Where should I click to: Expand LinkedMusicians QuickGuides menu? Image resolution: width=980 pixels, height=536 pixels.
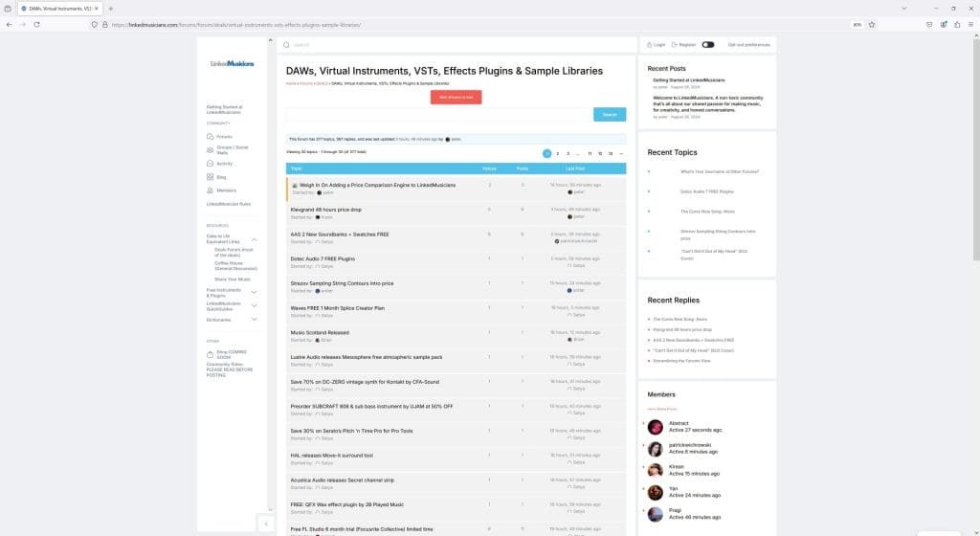coord(254,305)
